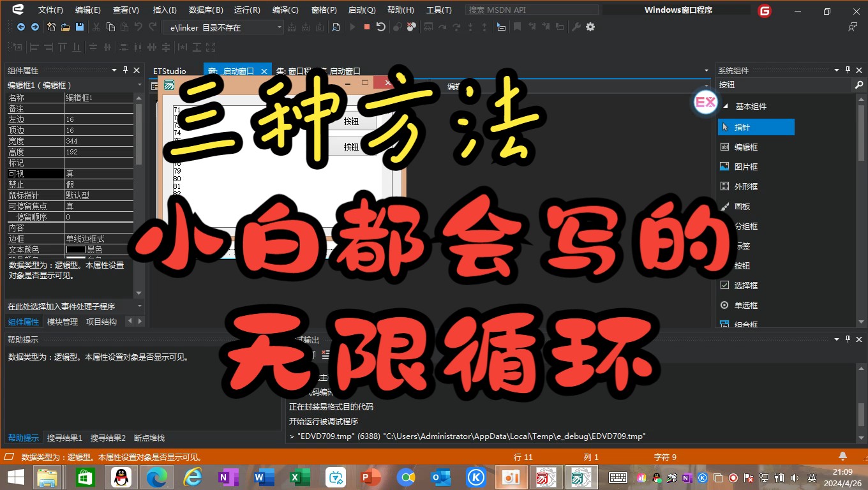Click the 边框 property value 单线边框式
The width and height of the screenshot is (868, 490).
pos(99,239)
